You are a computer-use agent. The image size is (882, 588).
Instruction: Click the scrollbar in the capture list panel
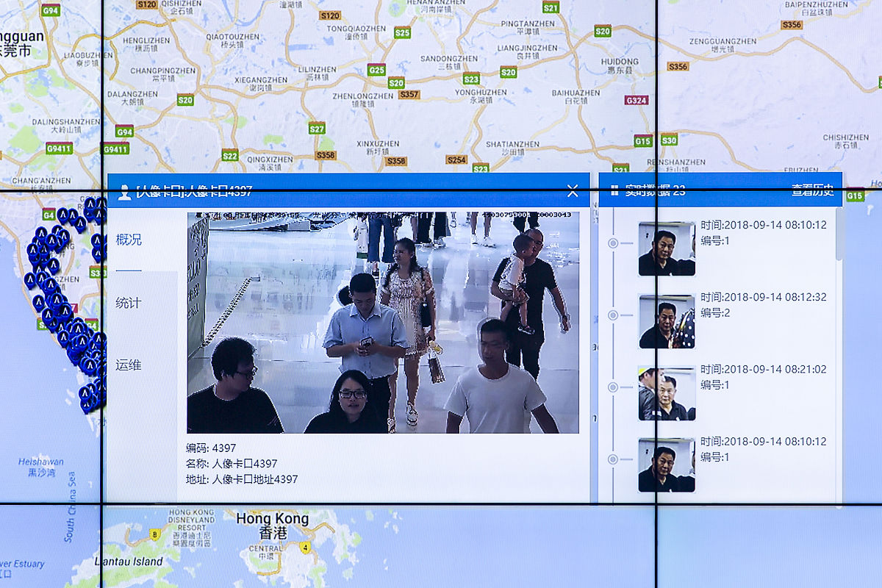(x=839, y=235)
